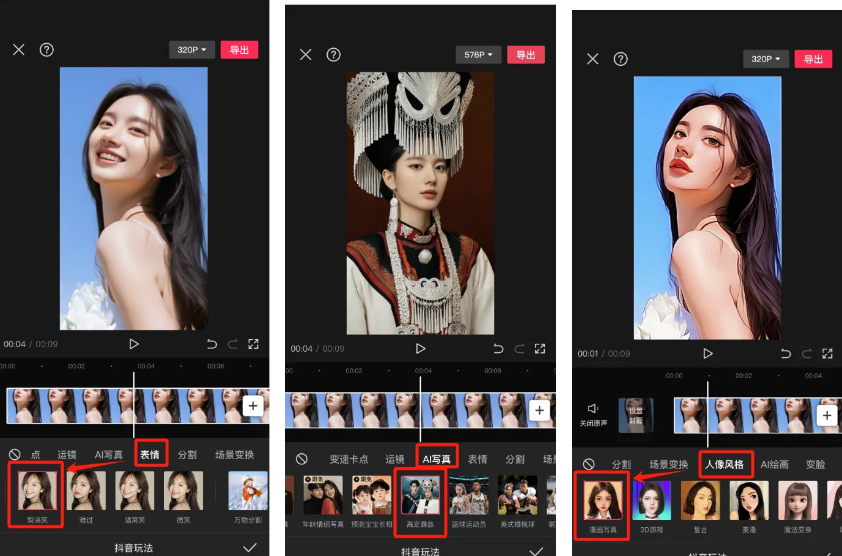The image size is (842, 556).
Task: Undo last action in the cartoon-portrait editor
Action: [x=786, y=353]
